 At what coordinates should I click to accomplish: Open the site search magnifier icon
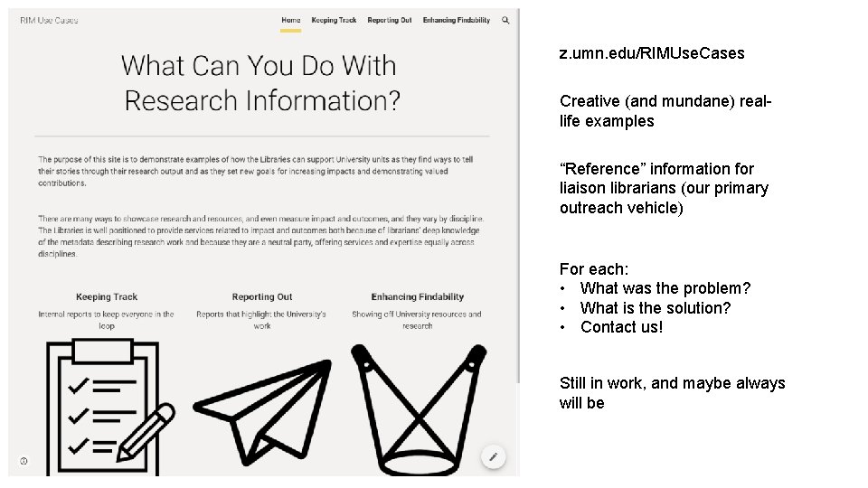tap(505, 20)
